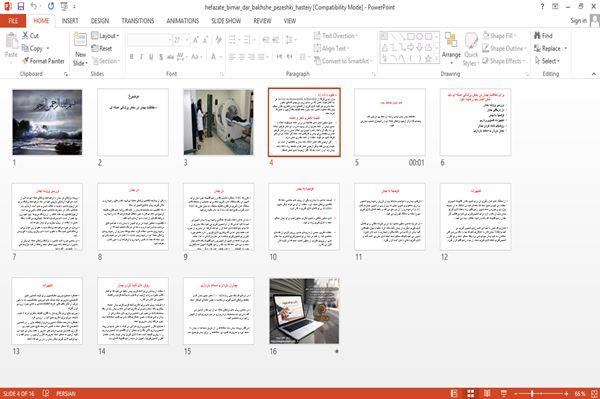The width and height of the screenshot is (600, 399).
Task: Open the Section dropdown
Action: click(106, 61)
